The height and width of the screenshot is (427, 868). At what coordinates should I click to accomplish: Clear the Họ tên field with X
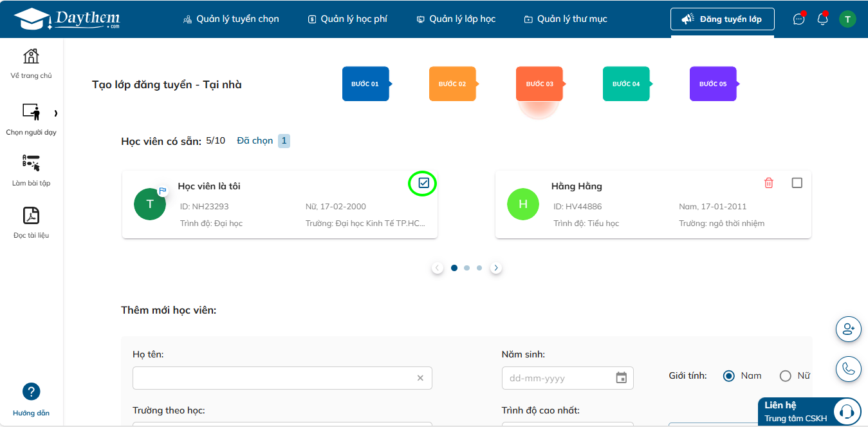pos(420,378)
